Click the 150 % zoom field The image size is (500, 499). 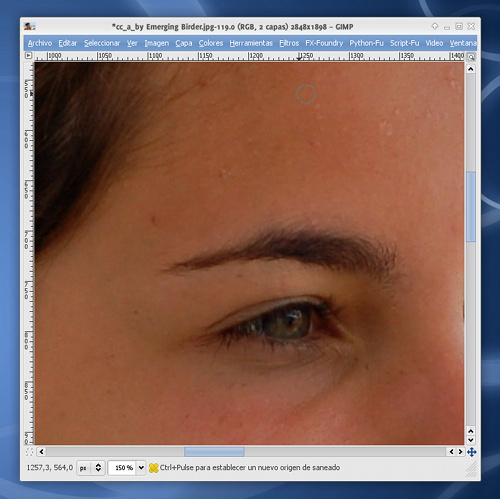pyautogui.click(x=122, y=468)
